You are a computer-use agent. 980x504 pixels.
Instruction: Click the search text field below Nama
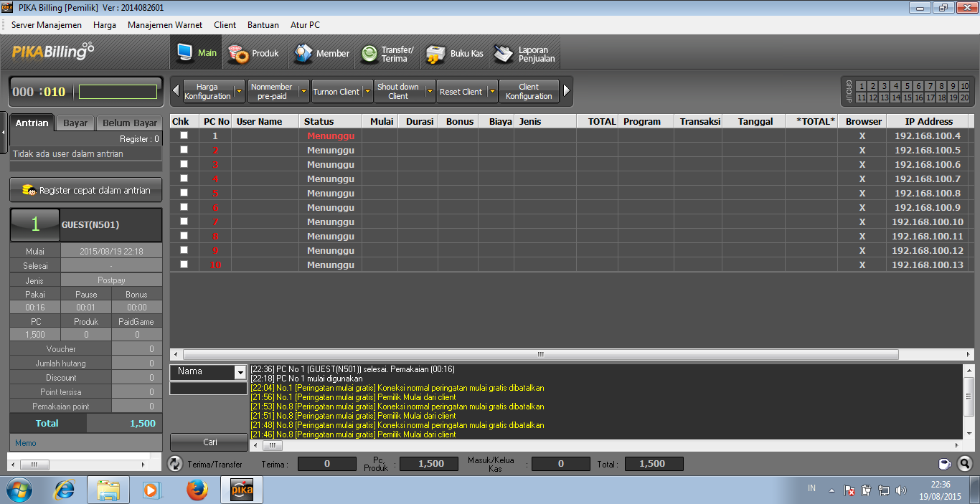(208, 388)
